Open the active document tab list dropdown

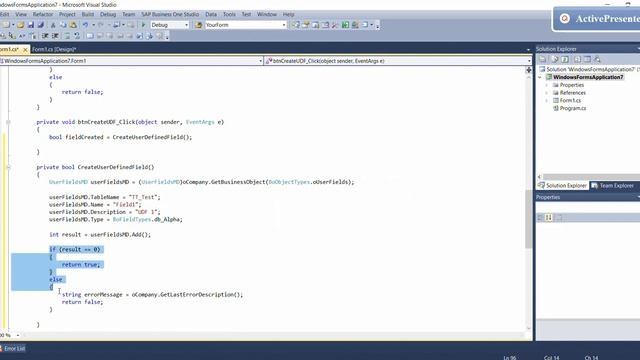coord(528,49)
